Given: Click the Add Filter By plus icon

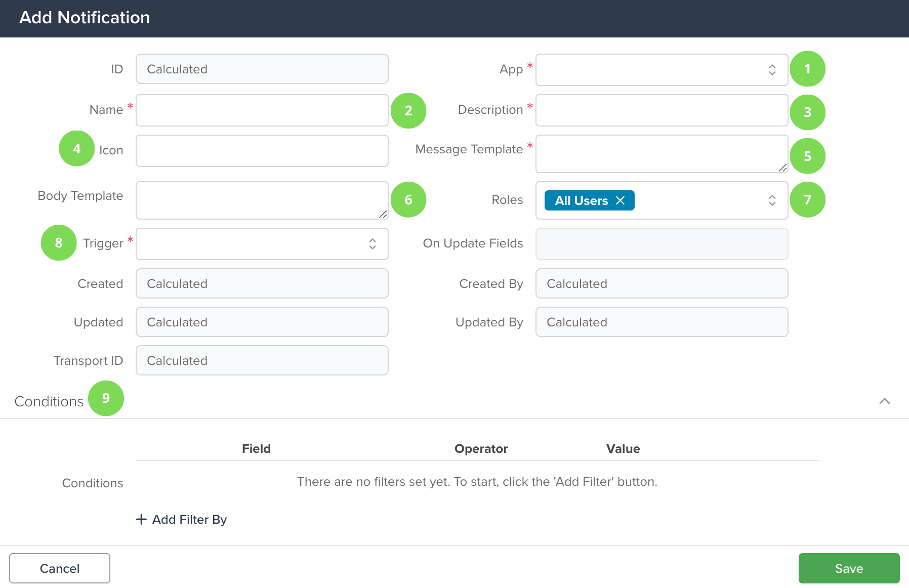Looking at the screenshot, I should pyautogui.click(x=141, y=519).
